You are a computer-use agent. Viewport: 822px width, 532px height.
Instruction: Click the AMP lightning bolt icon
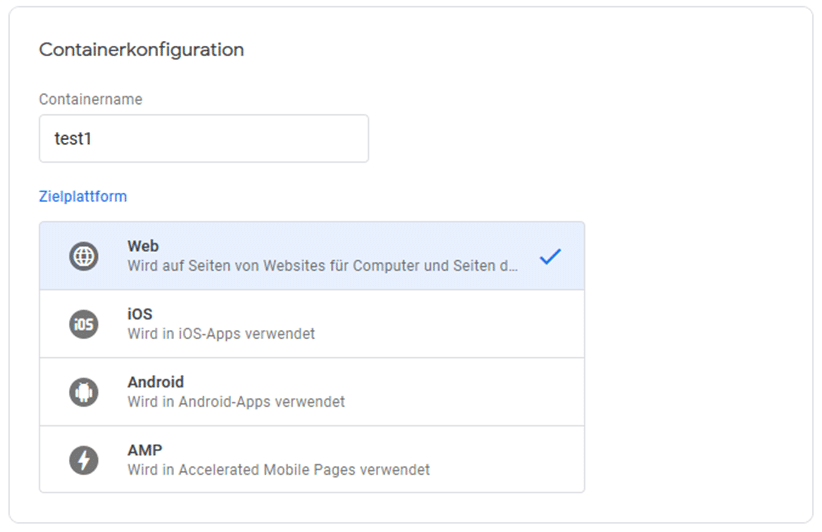point(84,460)
